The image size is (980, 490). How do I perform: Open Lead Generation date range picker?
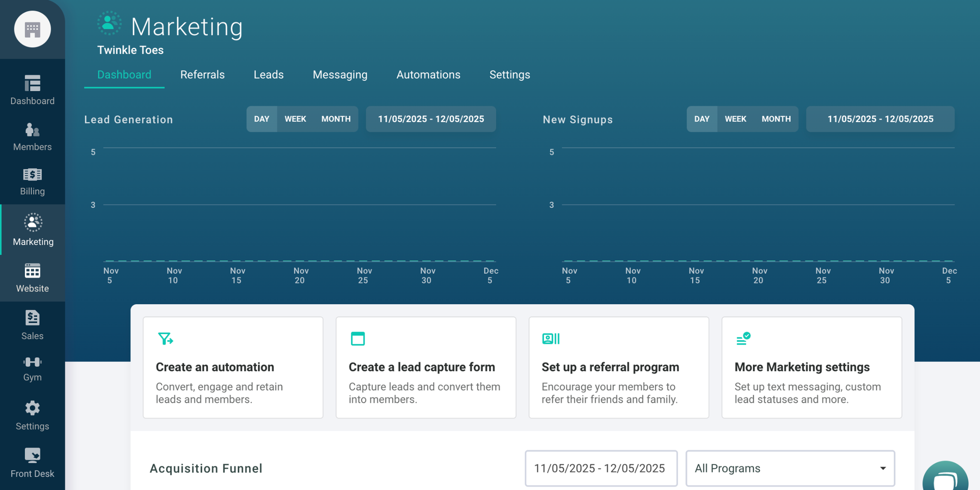(x=431, y=119)
